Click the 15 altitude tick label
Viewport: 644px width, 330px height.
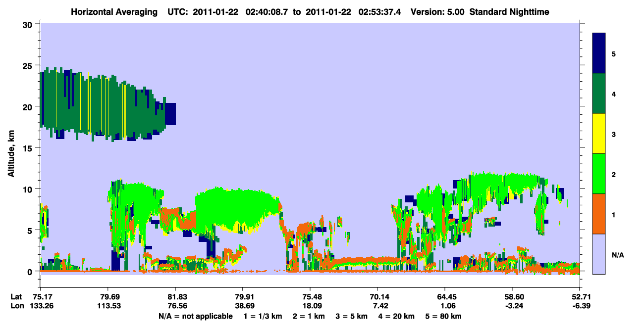[29, 148]
